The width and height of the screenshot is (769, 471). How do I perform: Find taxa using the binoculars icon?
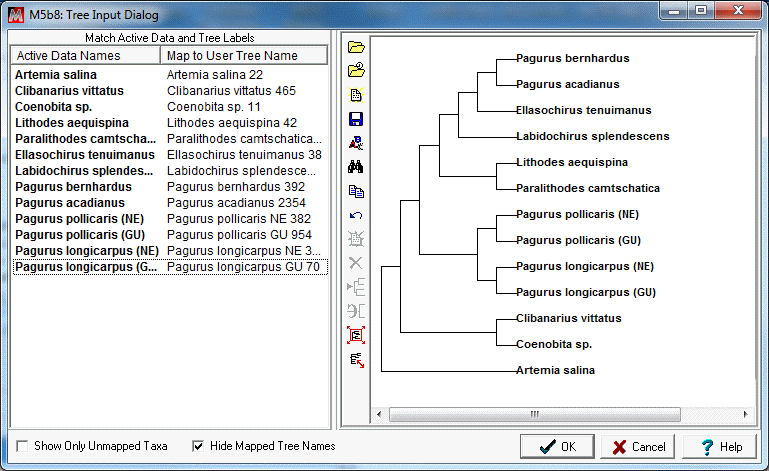tap(356, 167)
